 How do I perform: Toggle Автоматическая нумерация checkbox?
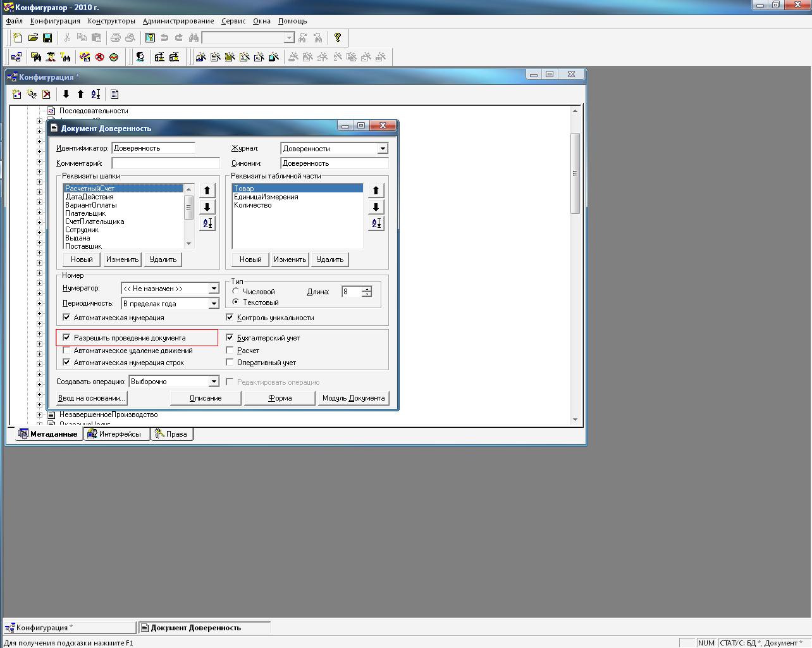pos(66,318)
